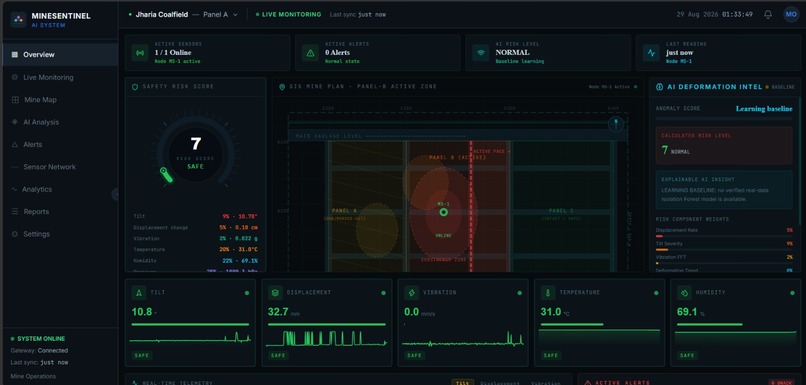Click the Safety Risk Score shield icon

pyautogui.click(x=135, y=87)
